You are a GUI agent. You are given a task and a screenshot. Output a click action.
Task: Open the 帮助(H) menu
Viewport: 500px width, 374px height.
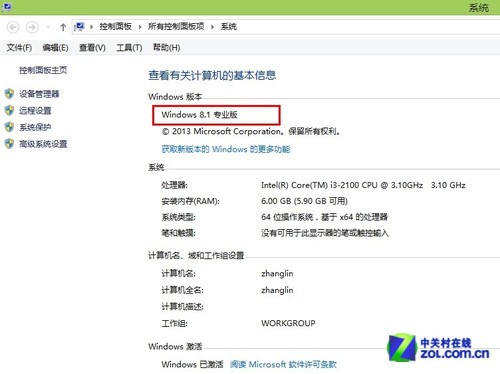pyautogui.click(x=166, y=48)
